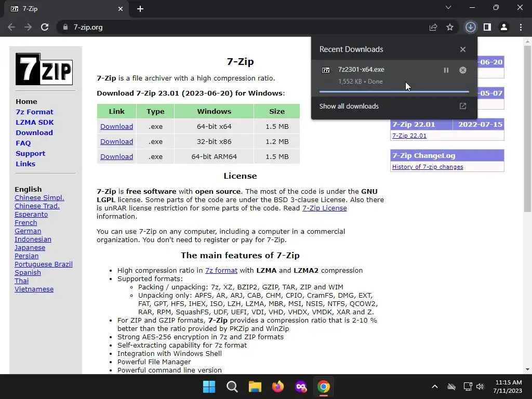The width and height of the screenshot is (532, 399).
Task: Open the tab search chevron
Action: click(x=448, y=7)
